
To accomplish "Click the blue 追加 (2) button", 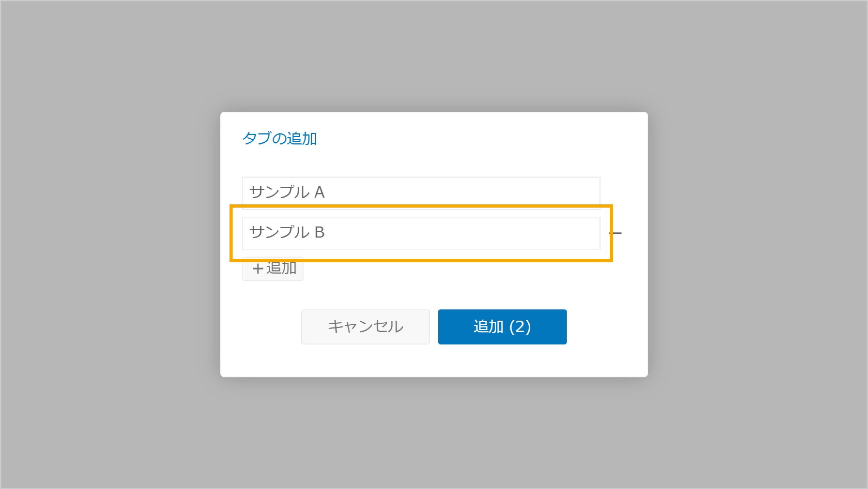I will click(x=502, y=327).
